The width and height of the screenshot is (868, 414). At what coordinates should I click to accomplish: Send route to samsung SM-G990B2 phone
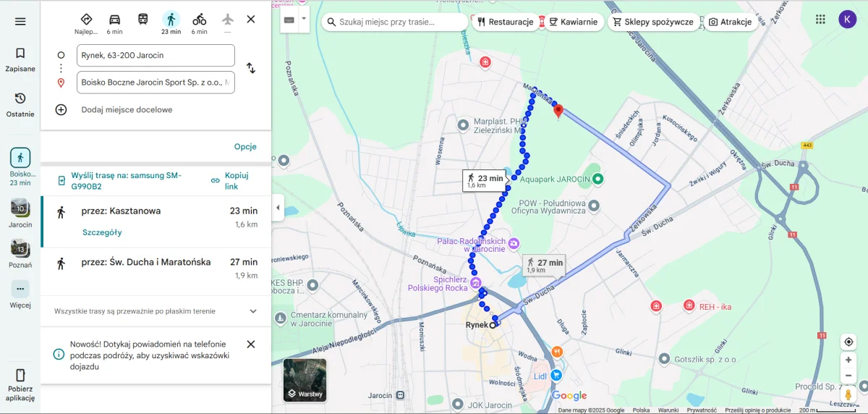(119, 181)
